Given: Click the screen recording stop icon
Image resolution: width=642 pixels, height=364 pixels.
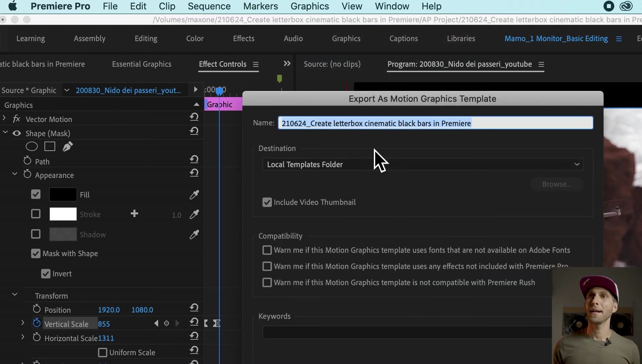Looking at the screenshot, I should [609, 6].
